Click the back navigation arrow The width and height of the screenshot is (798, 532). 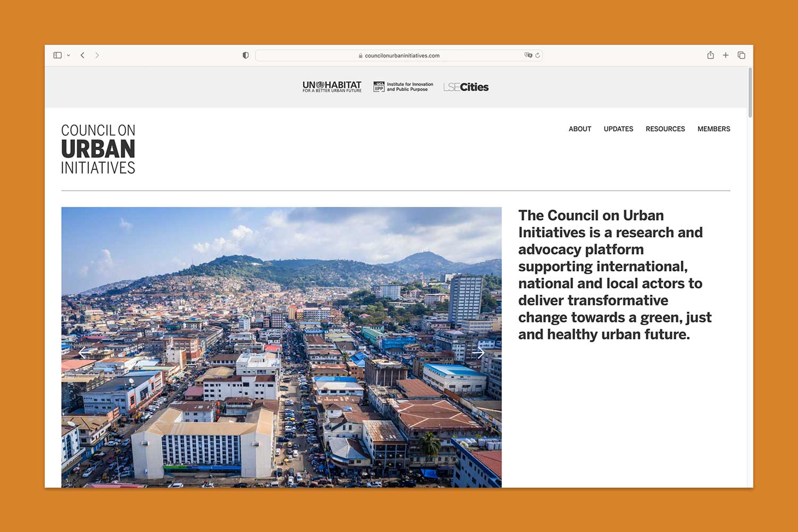(83, 55)
